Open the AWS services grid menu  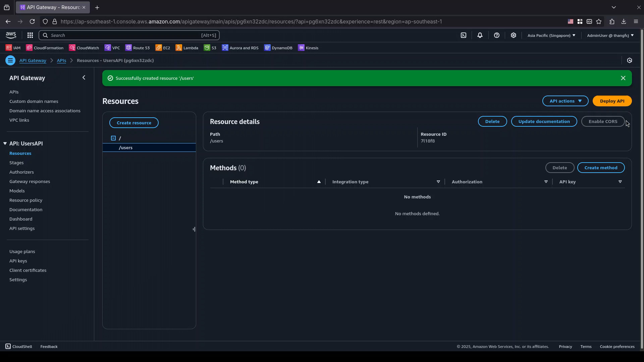(x=30, y=35)
